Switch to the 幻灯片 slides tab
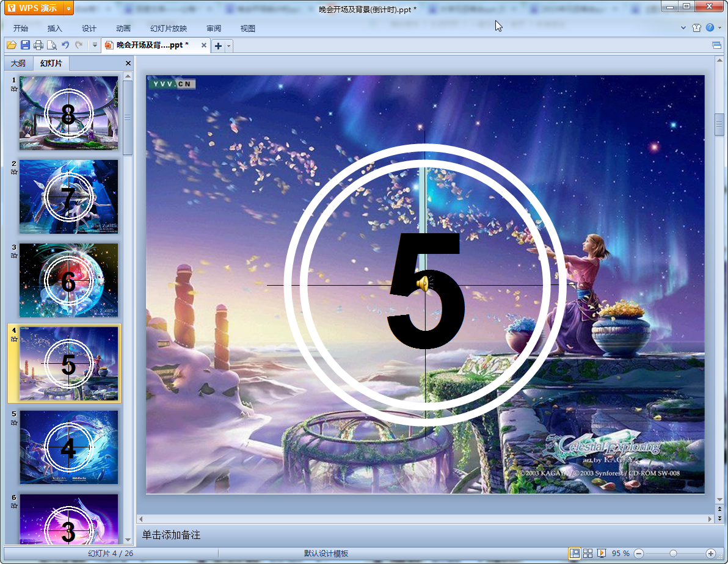Viewport: 728px width, 564px height. click(x=51, y=63)
